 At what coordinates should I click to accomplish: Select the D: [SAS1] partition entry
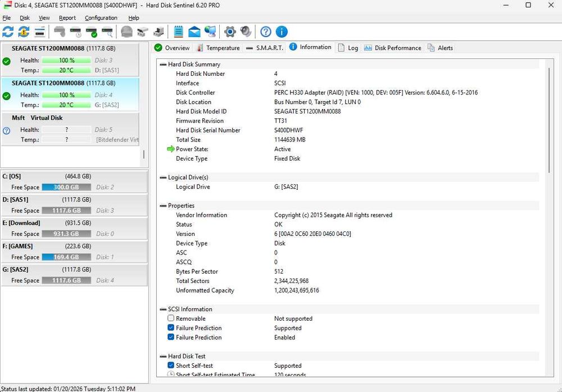(x=74, y=205)
